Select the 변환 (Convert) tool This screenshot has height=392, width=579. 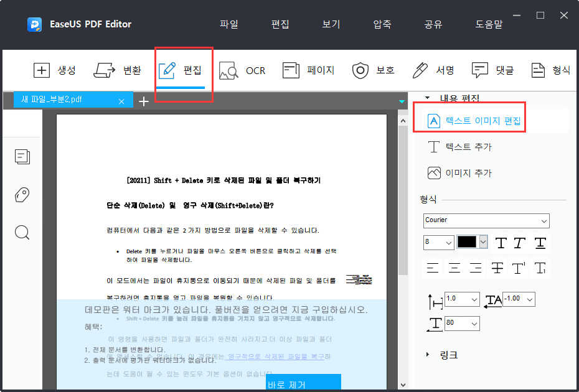[117, 70]
